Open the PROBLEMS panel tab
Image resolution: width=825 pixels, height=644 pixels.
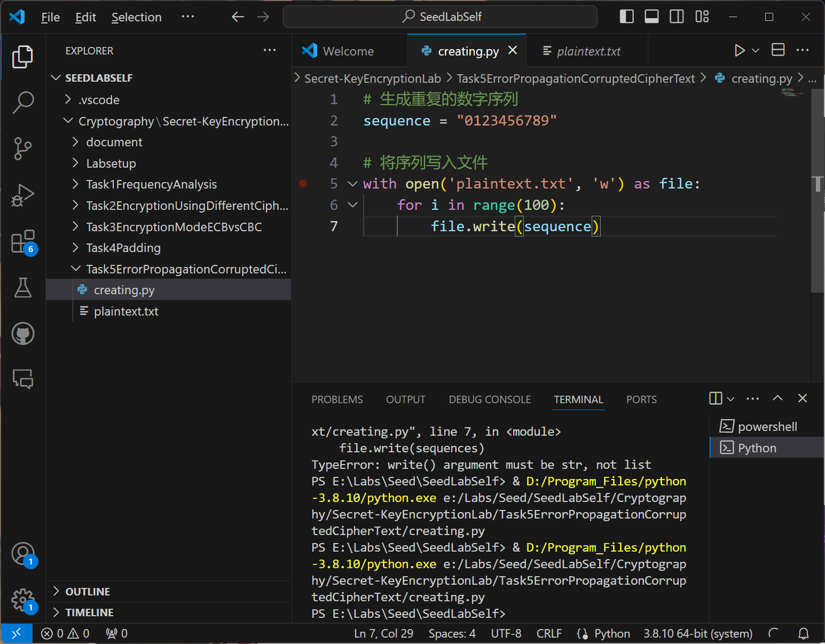click(x=337, y=400)
